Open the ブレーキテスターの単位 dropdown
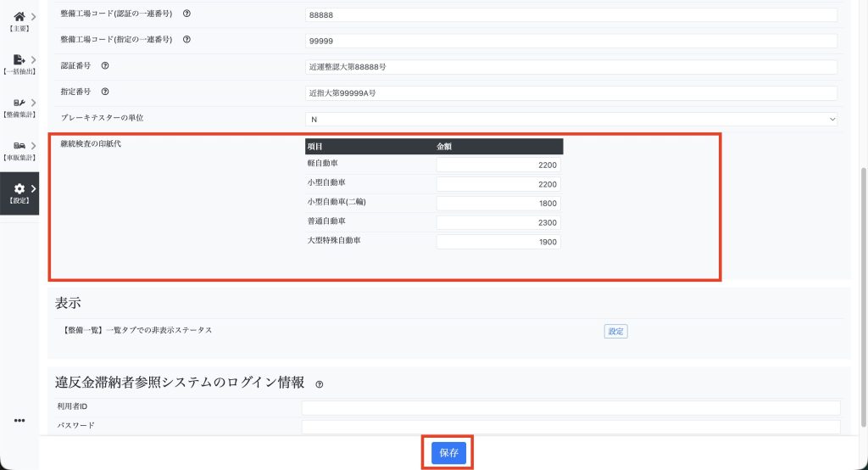 (x=570, y=120)
